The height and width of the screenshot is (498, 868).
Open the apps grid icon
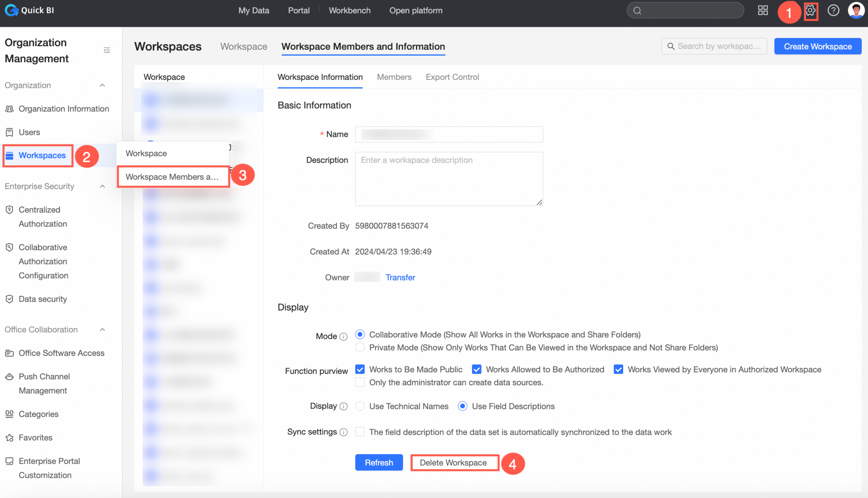tap(763, 11)
